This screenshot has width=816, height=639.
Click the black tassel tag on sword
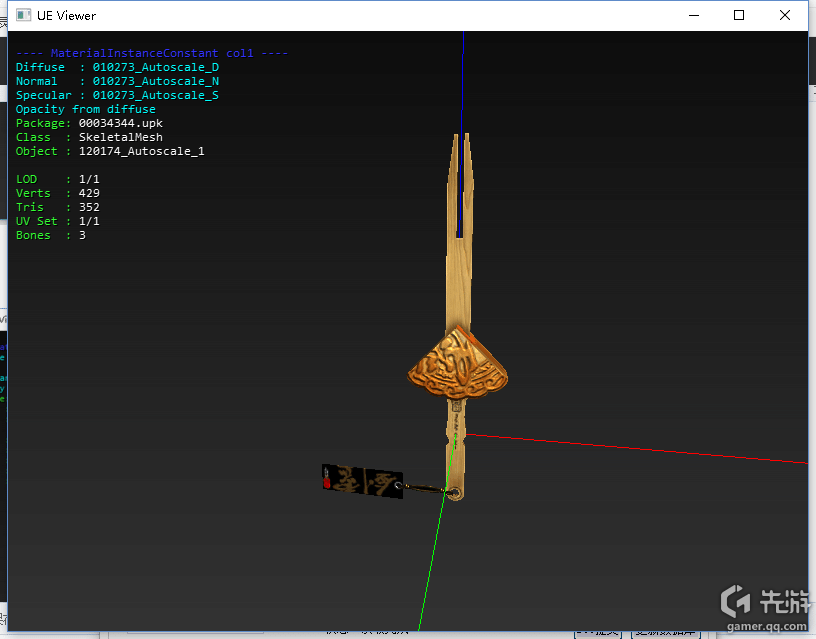362,479
